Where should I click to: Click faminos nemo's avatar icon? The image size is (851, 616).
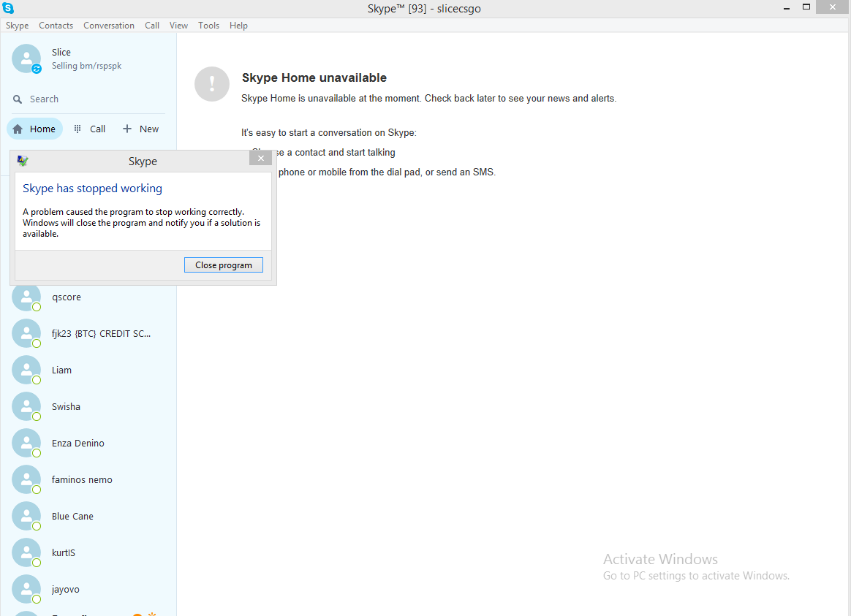pos(26,479)
